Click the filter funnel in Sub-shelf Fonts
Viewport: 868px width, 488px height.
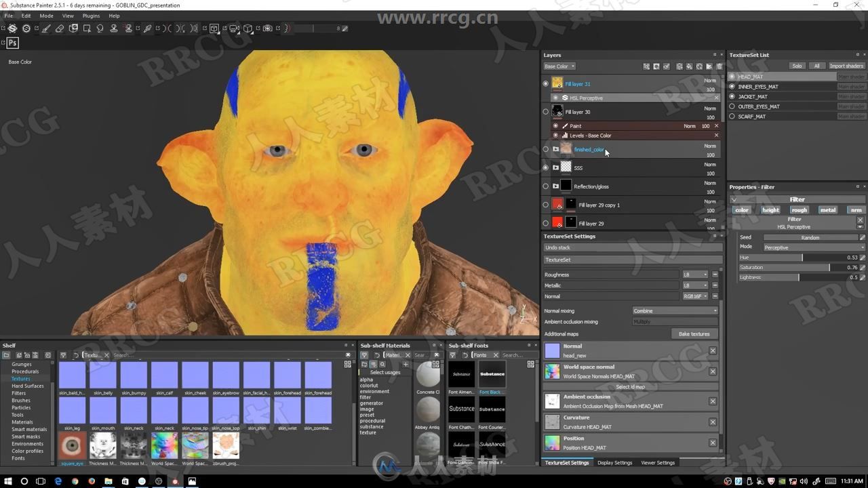[x=452, y=355]
